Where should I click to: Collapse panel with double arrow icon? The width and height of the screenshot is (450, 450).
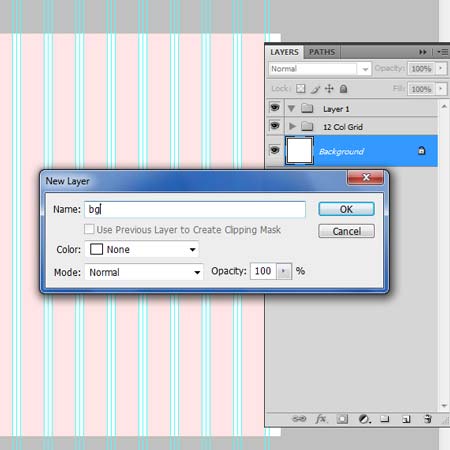[423, 52]
